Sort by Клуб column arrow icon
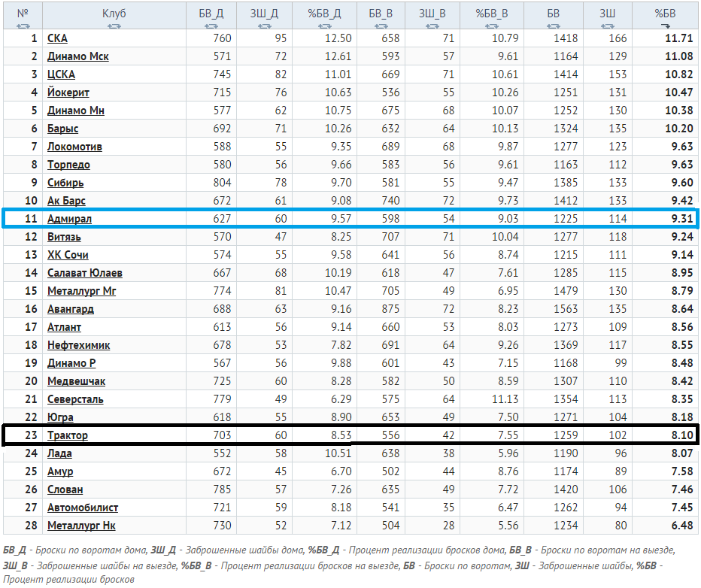 point(114,26)
